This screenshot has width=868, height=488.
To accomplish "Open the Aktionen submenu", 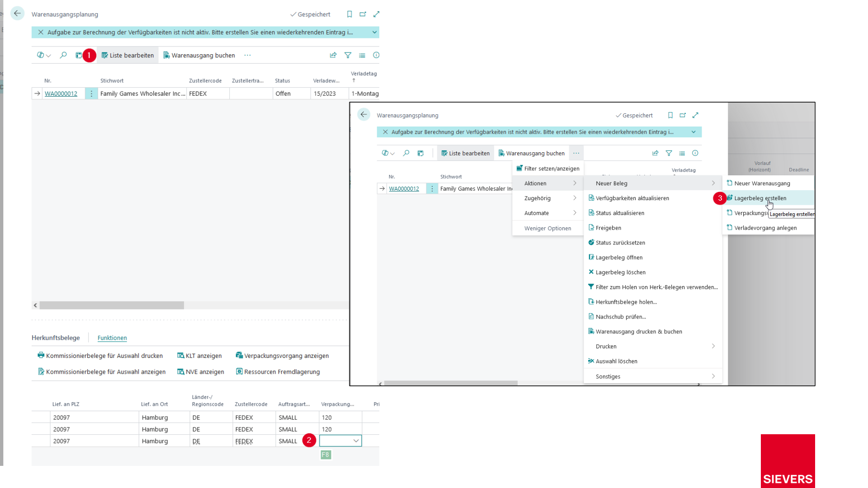I will (x=547, y=183).
